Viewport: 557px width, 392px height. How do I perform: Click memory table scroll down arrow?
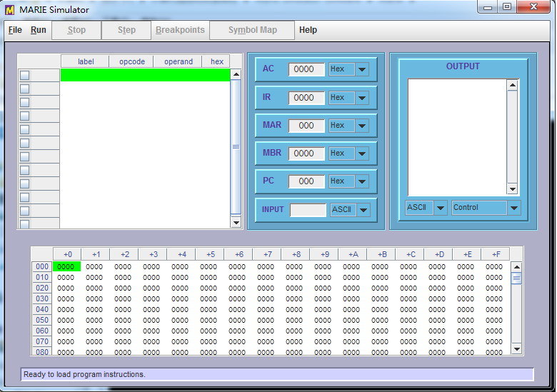[517, 350]
